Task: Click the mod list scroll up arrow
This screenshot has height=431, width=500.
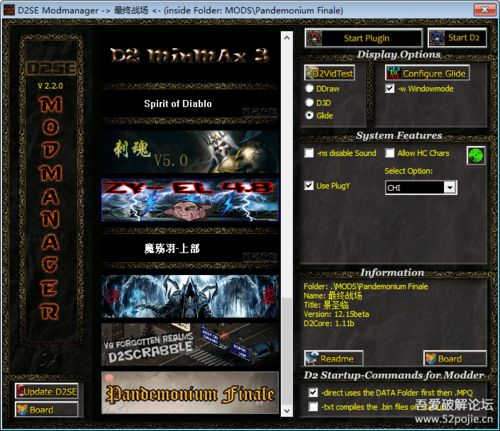Action: (287, 38)
